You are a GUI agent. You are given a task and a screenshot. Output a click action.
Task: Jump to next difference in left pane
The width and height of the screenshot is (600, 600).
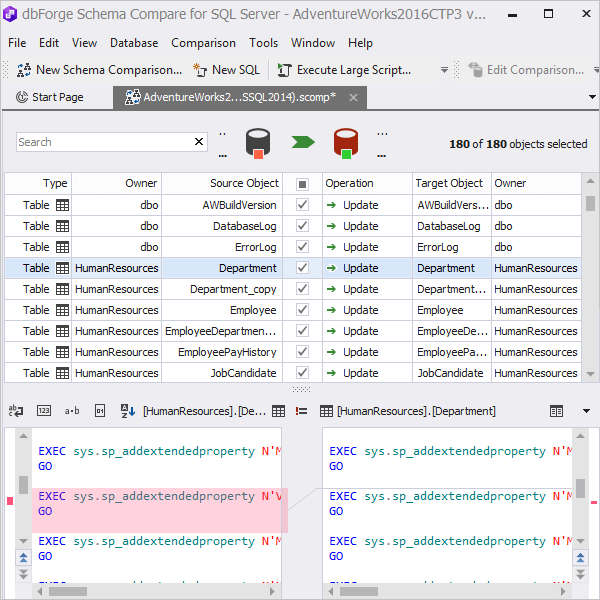click(23, 574)
